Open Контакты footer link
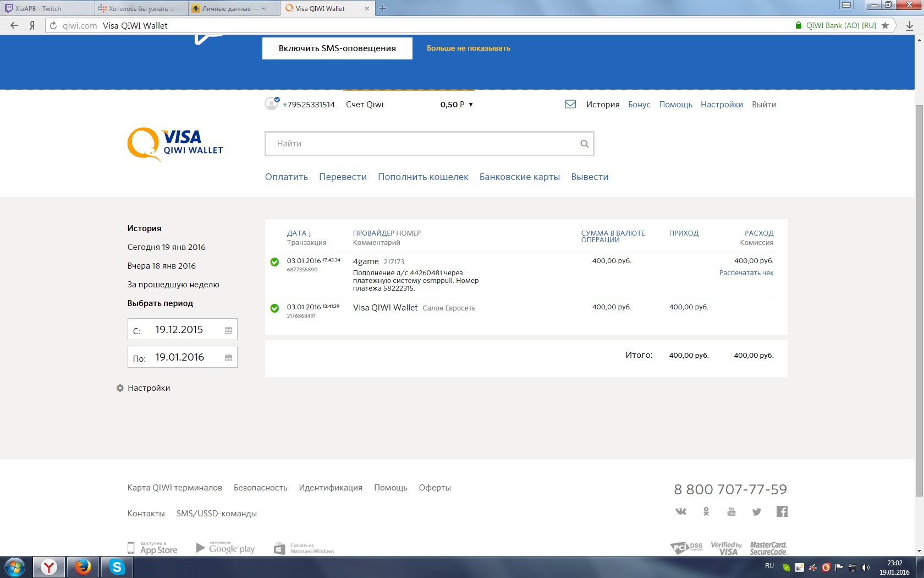 click(146, 514)
